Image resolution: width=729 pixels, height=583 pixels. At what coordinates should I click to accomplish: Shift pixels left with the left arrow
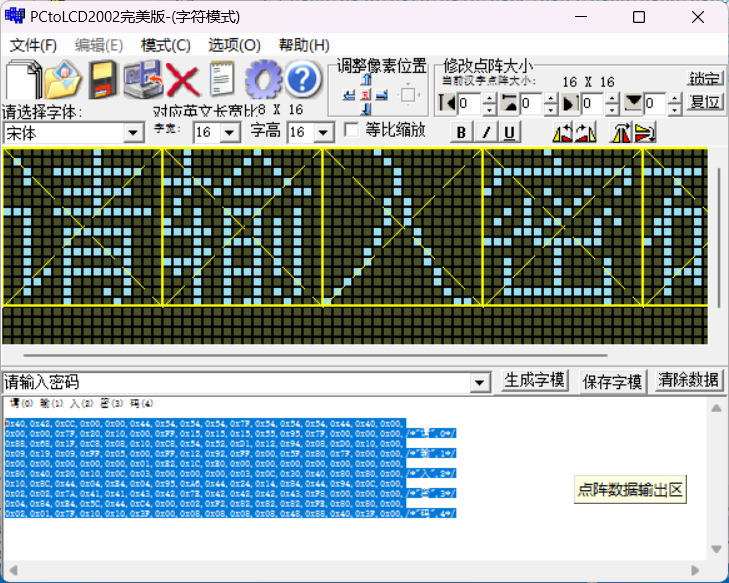349,95
